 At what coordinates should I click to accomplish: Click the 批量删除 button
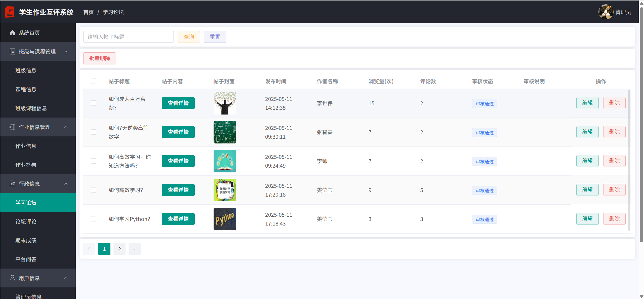coord(100,58)
